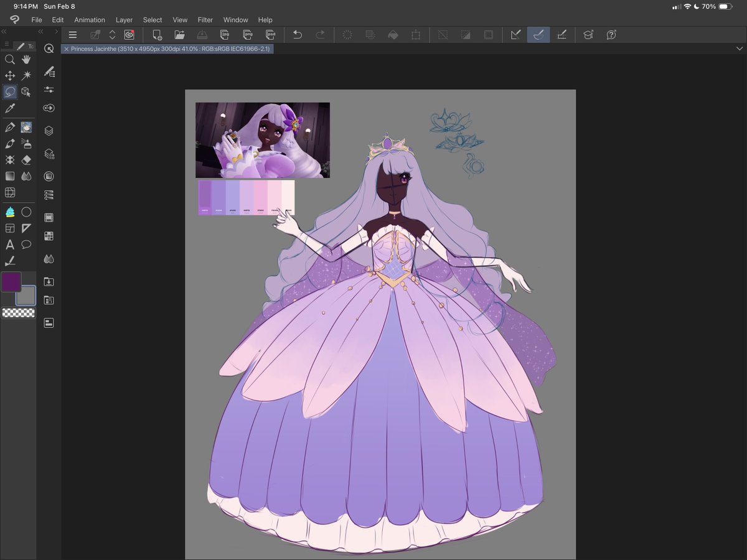Select the Blend droplets tool
Viewport: 747px width, 560px height.
click(27, 177)
